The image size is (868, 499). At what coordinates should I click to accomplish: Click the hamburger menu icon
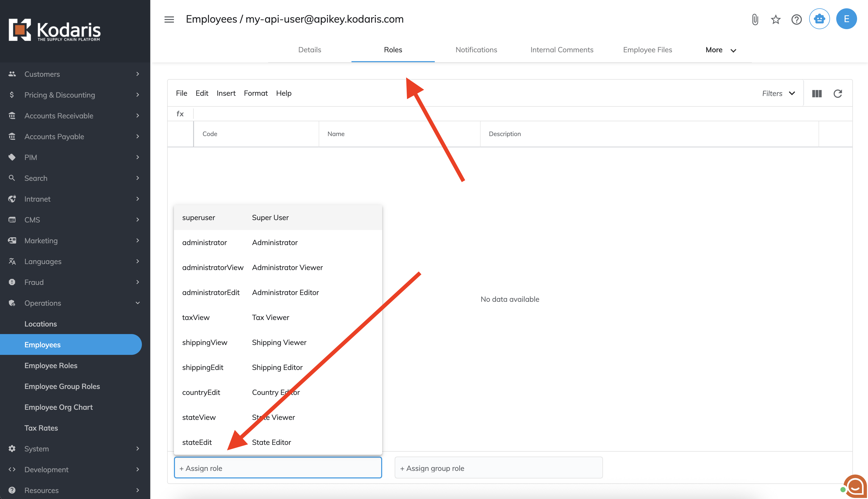click(x=169, y=19)
